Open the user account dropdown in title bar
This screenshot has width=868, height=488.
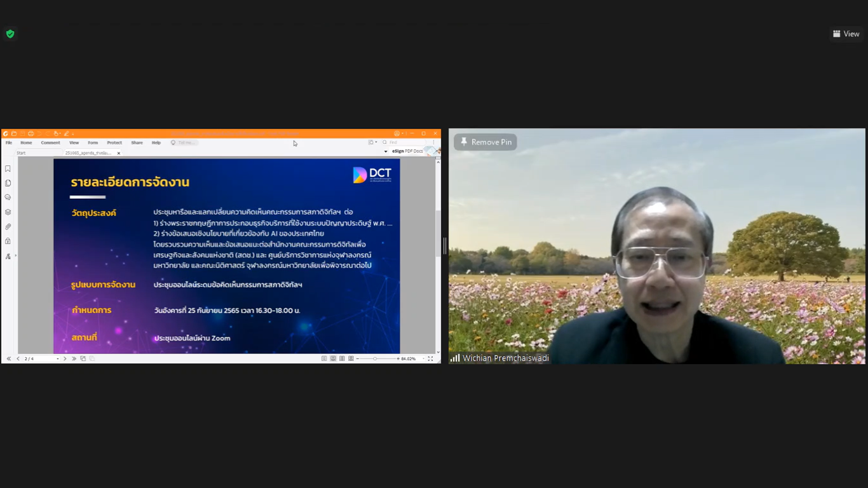point(398,133)
